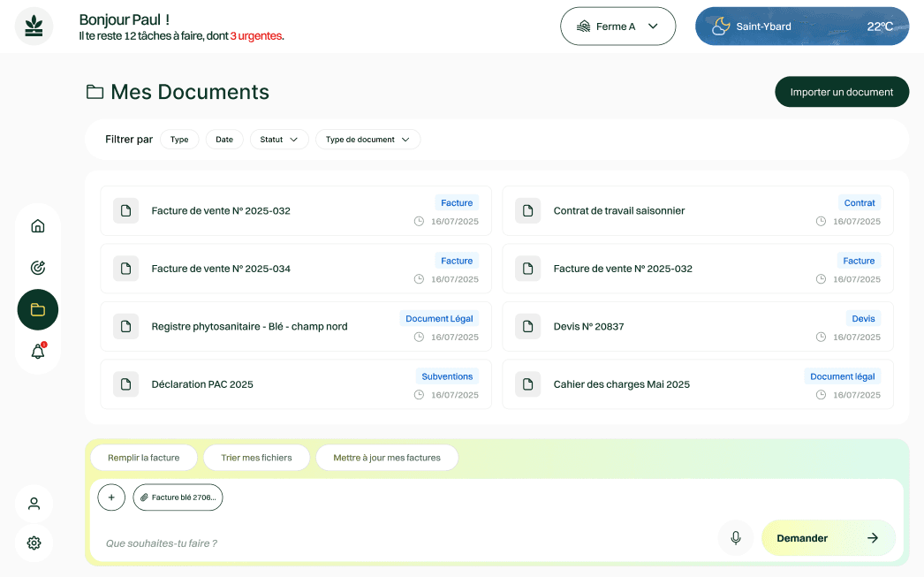The height and width of the screenshot is (577, 924).
Task: Click the farm icon in Ferme A selector
Action: 583,27
